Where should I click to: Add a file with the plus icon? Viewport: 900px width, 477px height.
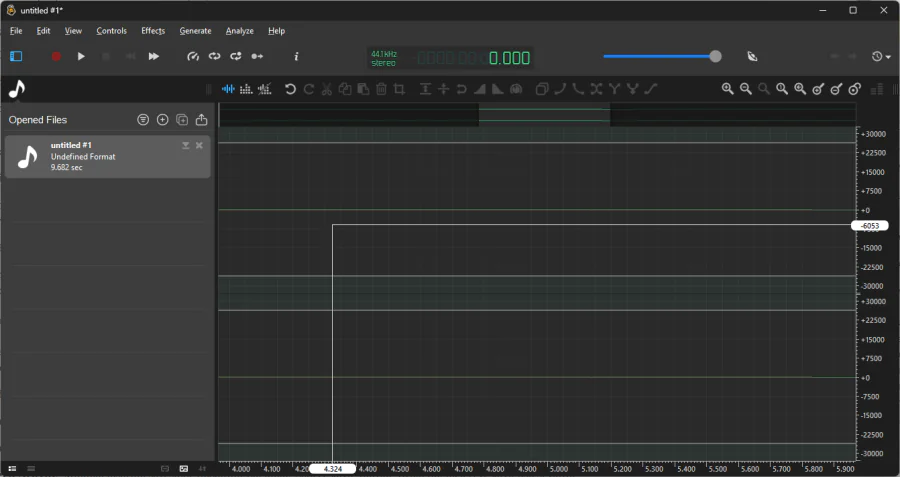tap(163, 120)
